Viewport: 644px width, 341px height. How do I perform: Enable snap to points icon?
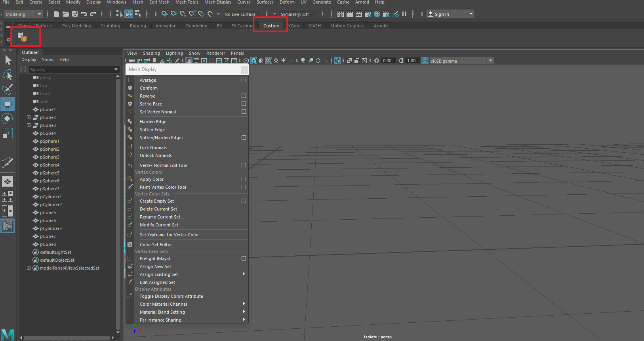tap(183, 14)
